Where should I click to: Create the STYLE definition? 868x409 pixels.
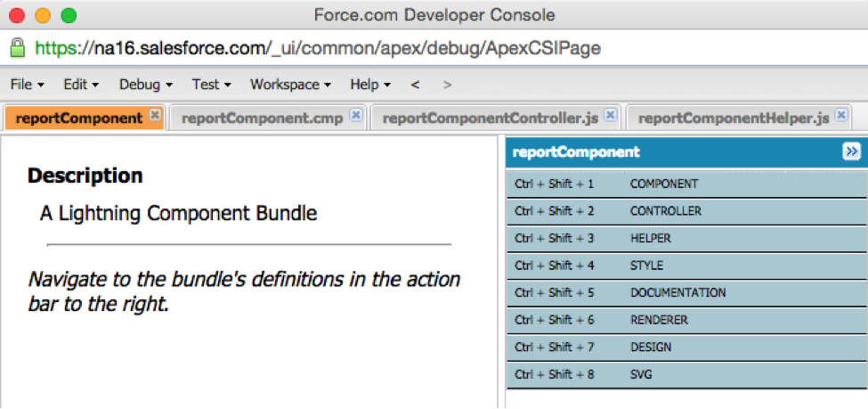[686, 266]
